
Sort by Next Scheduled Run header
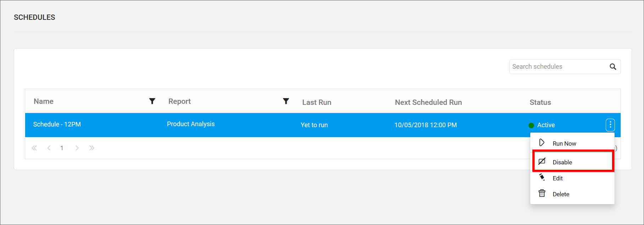click(x=428, y=102)
